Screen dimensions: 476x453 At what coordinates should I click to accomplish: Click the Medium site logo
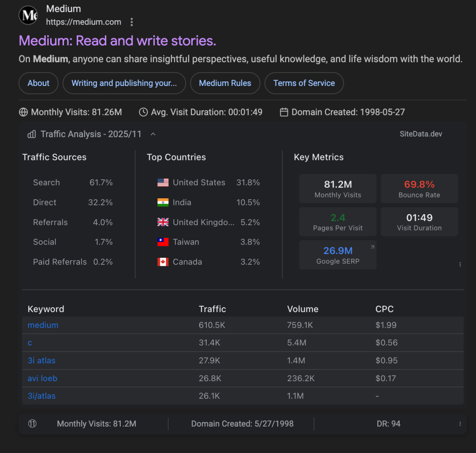tap(28, 15)
